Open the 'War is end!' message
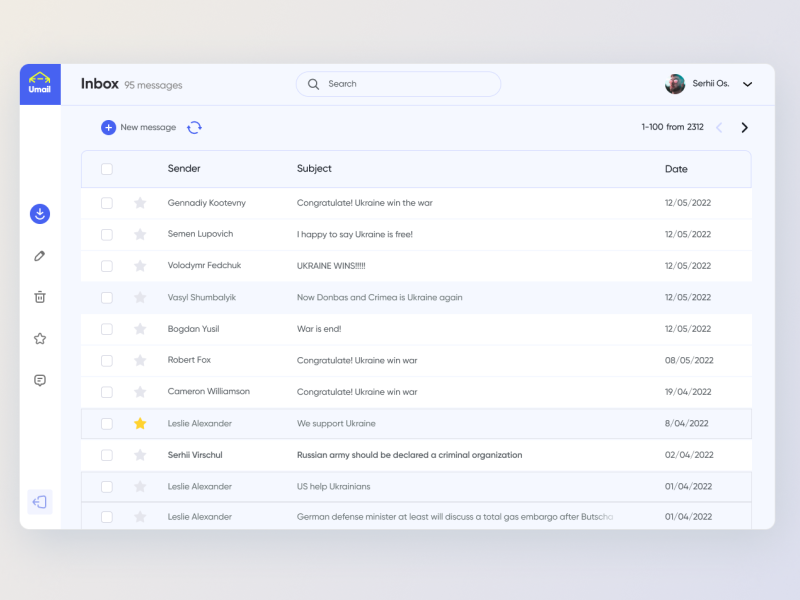The image size is (800, 600). [x=319, y=329]
